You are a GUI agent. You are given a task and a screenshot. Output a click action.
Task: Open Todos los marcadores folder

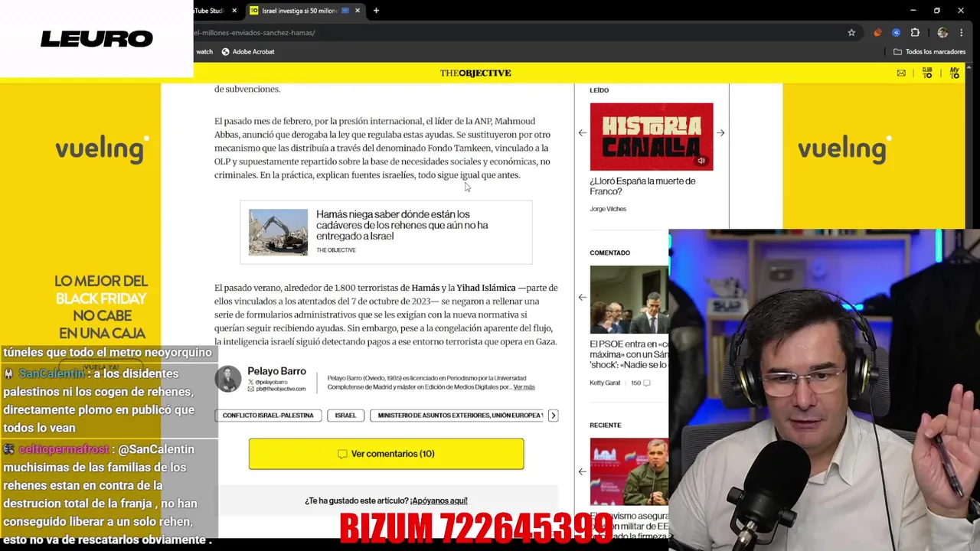point(929,52)
